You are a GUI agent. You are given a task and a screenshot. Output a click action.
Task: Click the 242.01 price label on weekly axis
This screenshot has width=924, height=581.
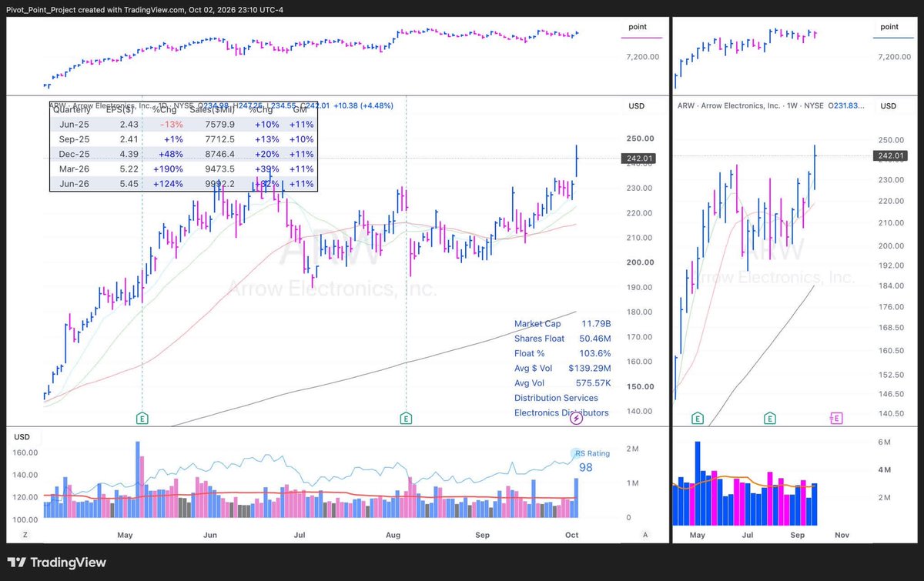coord(889,156)
